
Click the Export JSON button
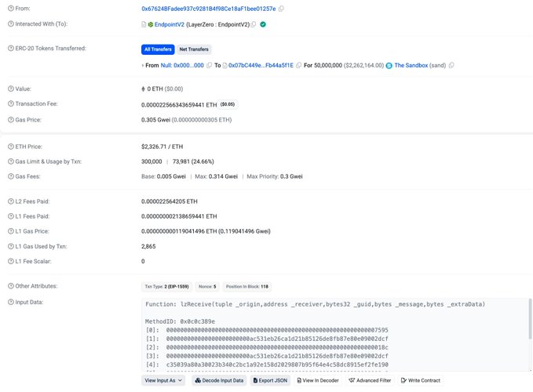(270, 380)
